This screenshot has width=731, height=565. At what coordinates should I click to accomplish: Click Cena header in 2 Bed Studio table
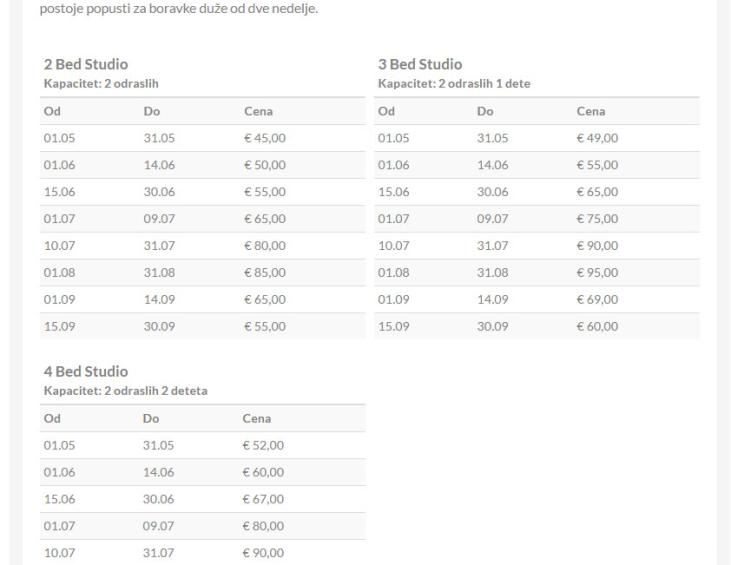click(x=258, y=112)
